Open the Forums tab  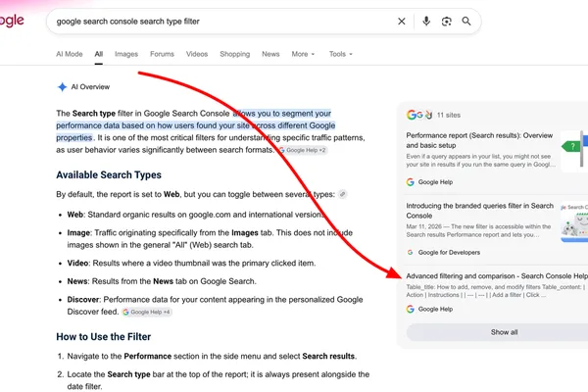click(162, 54)
